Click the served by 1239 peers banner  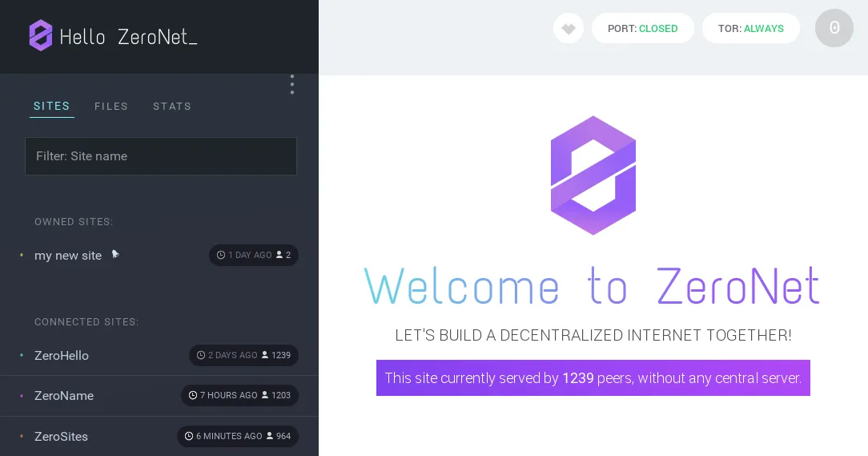click(x=593, y=378)
